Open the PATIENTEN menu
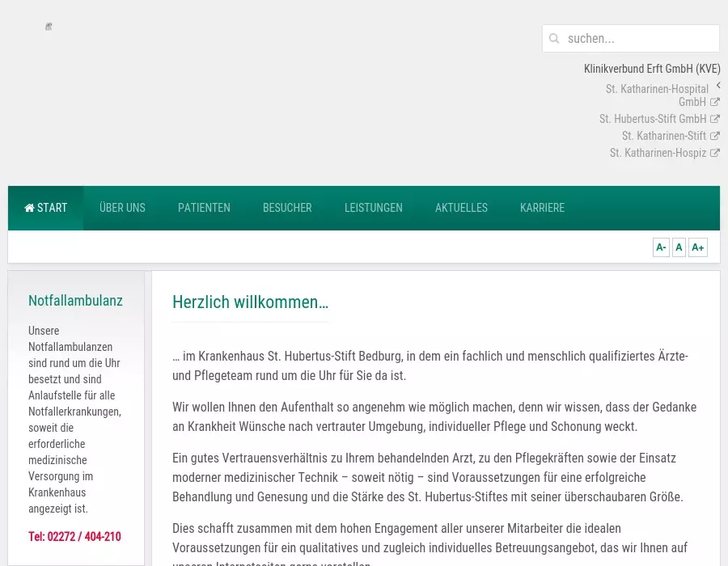728x566 pixels. pyautogui.click(x=204, y=208)
